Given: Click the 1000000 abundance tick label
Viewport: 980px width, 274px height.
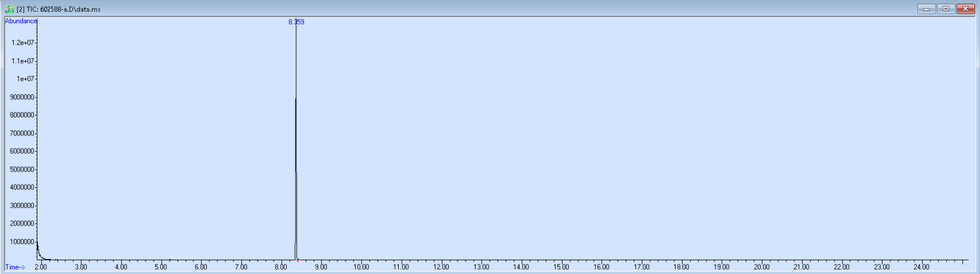Looking at the screenshot, I should coord(22,242).
